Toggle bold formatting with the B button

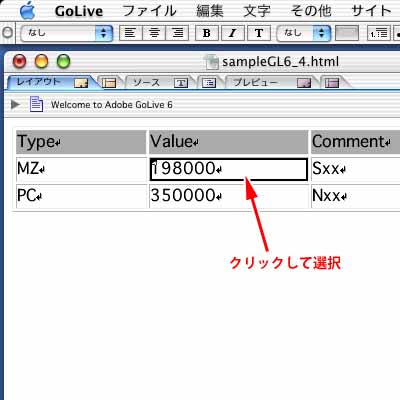pyautogui.click(x=207, y=33)
